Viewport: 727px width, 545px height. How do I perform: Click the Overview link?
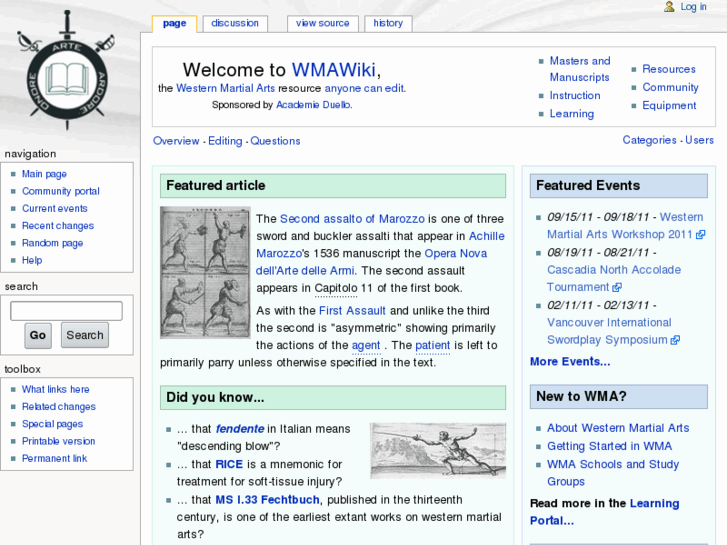(176, 141)
